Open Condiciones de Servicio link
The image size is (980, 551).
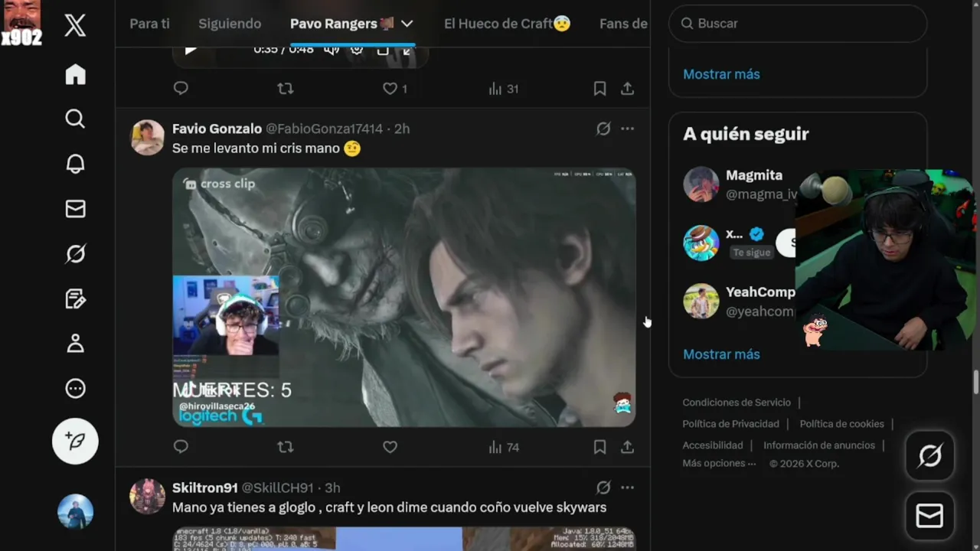737,403
